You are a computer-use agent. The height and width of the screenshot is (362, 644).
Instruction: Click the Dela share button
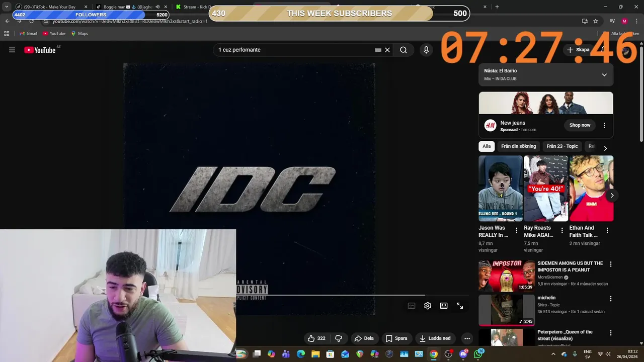[364, 338]
